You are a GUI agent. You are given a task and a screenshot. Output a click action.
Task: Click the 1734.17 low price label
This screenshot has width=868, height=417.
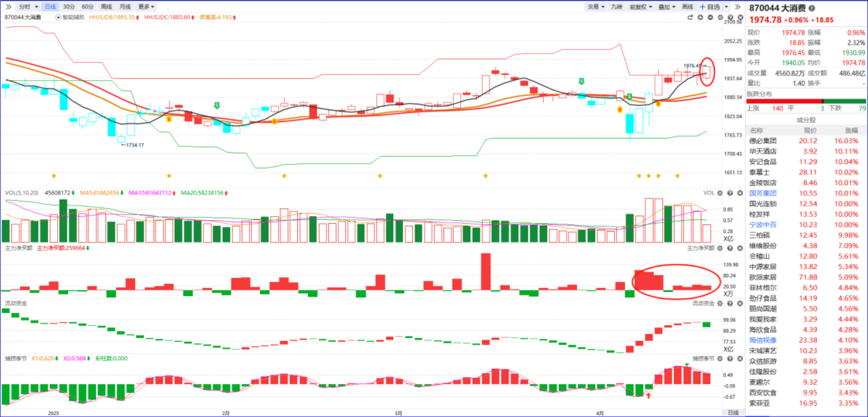[x=135, y=145]
